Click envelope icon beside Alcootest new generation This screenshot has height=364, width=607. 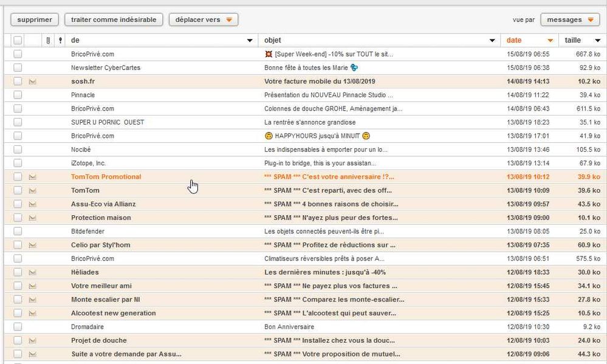point(33,313)
